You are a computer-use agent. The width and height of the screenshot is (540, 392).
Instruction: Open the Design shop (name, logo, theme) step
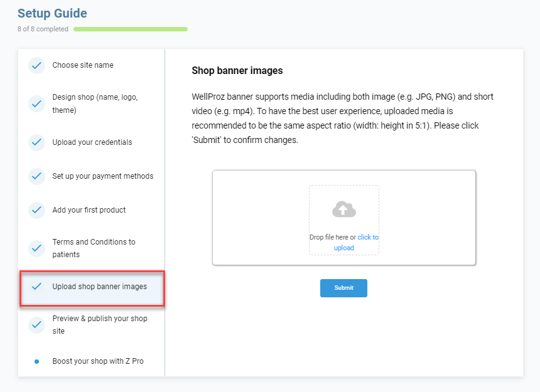(x=95, y=103)
